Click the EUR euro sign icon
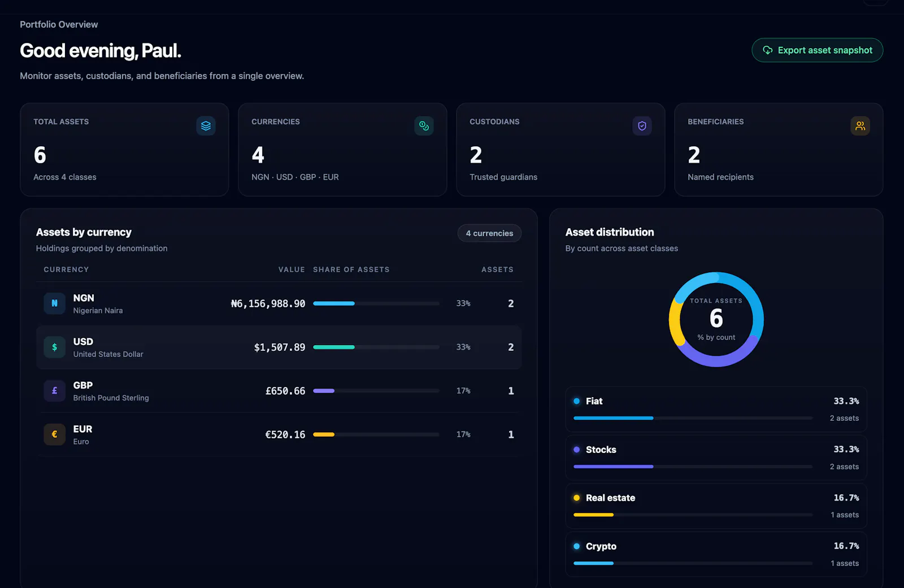 tap(55, 434)
